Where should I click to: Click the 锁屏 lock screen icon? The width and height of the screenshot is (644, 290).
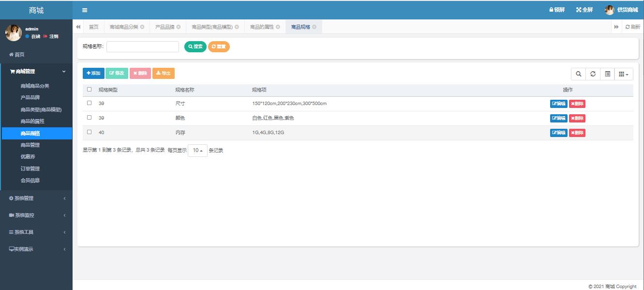551,10
